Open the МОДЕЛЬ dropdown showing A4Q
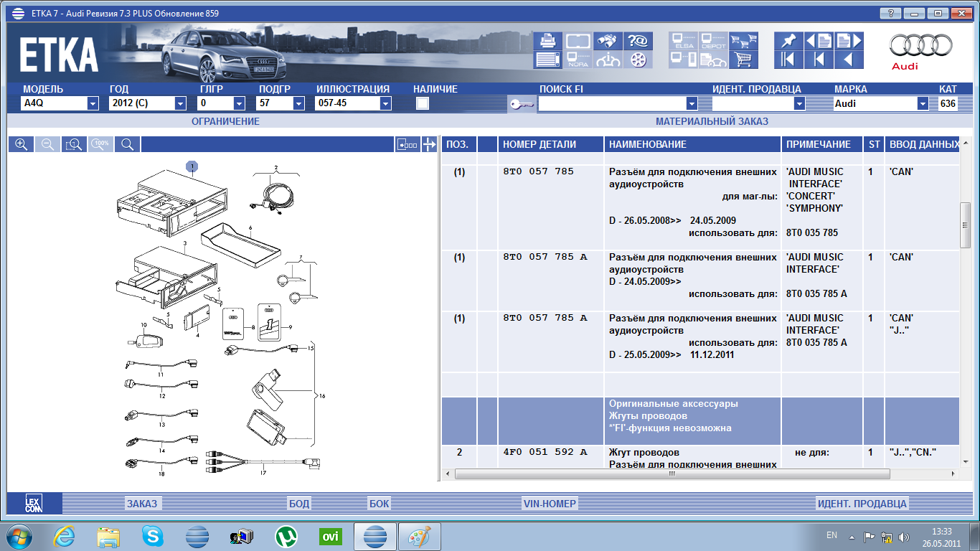 [x=93, y=103]
